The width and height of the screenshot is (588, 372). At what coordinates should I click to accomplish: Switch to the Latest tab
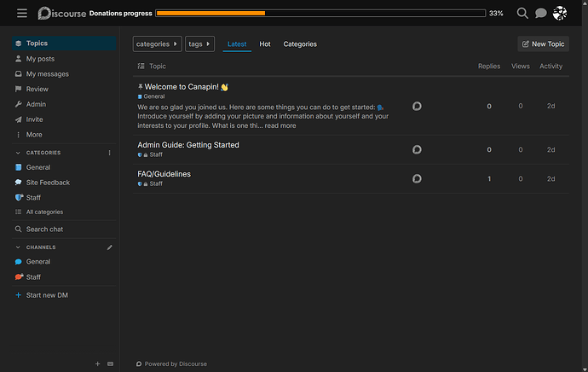click(237, 44)
